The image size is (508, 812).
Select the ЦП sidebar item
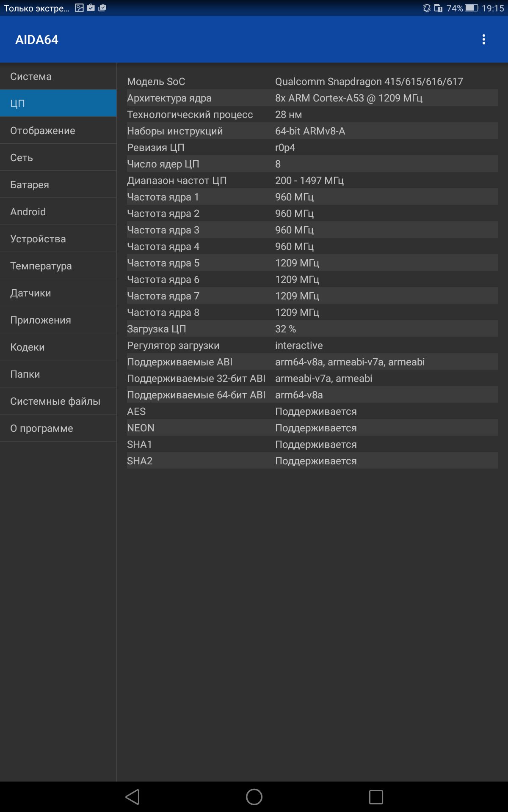tap(58, 103)
